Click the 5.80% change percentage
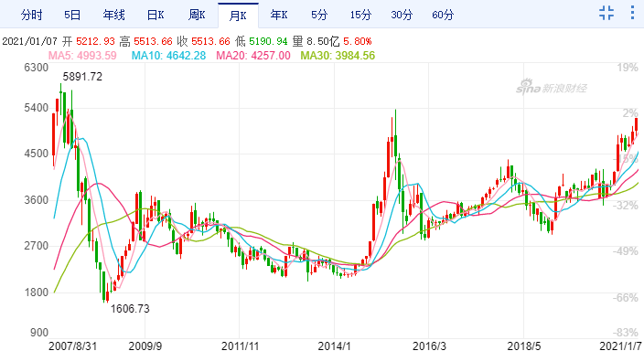 pos(358,41)
